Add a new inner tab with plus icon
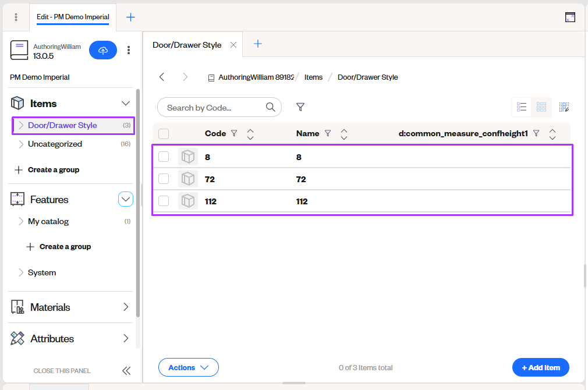Screen dimensions: 588x390 tap(258, 44)
